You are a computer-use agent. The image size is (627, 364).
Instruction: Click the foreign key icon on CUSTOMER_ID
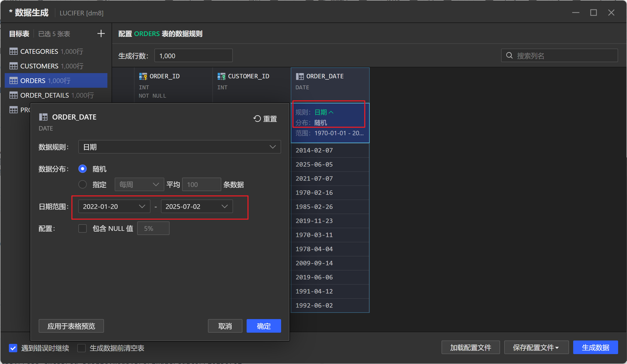coord(221,76)
